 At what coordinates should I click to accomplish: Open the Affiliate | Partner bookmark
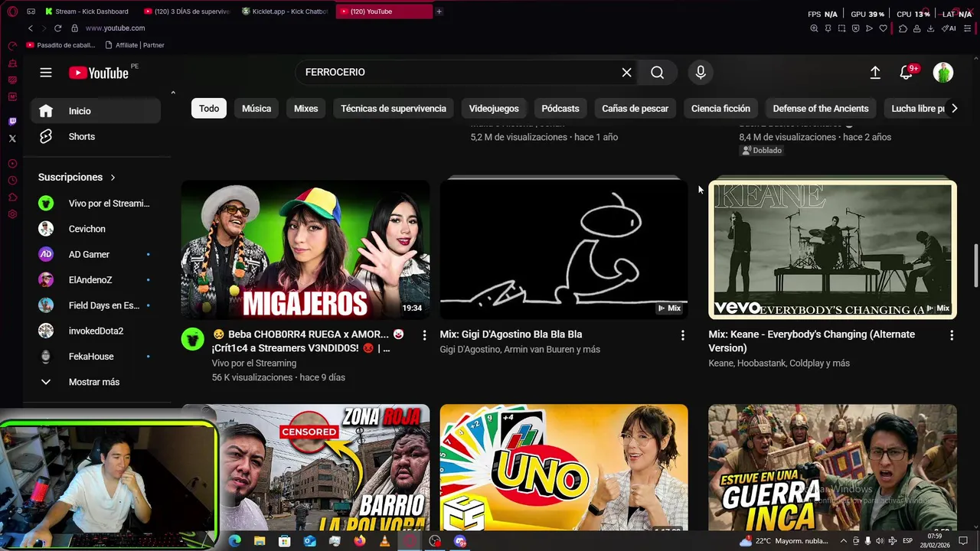pyautogui.click(x=135, y=45)
